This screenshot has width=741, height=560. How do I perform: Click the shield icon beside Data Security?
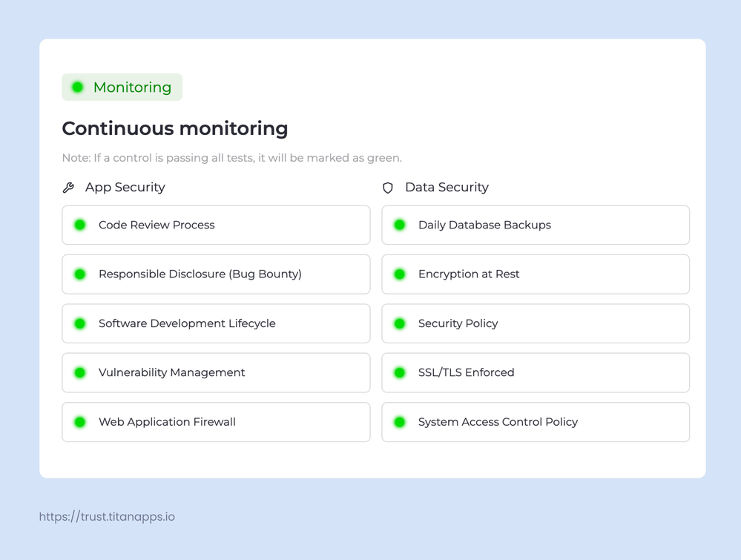tap(387, 188)
